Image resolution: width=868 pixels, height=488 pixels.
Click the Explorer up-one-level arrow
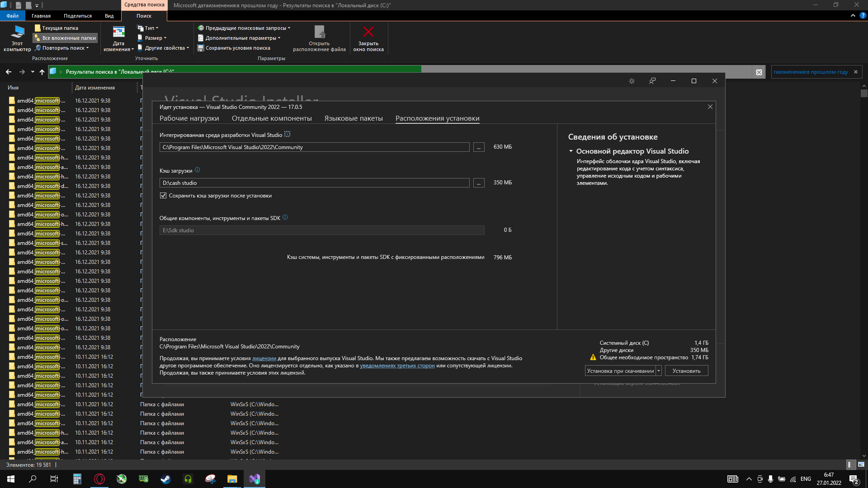[42, 72]
